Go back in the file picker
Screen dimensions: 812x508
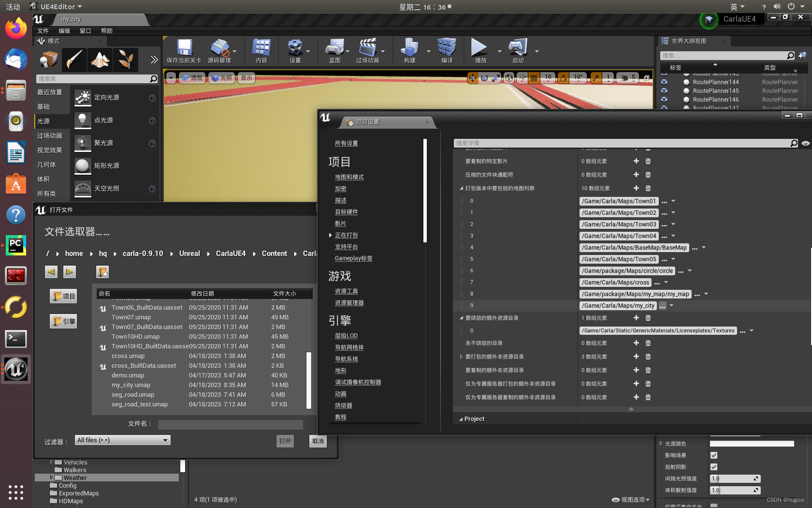point(51,272)
